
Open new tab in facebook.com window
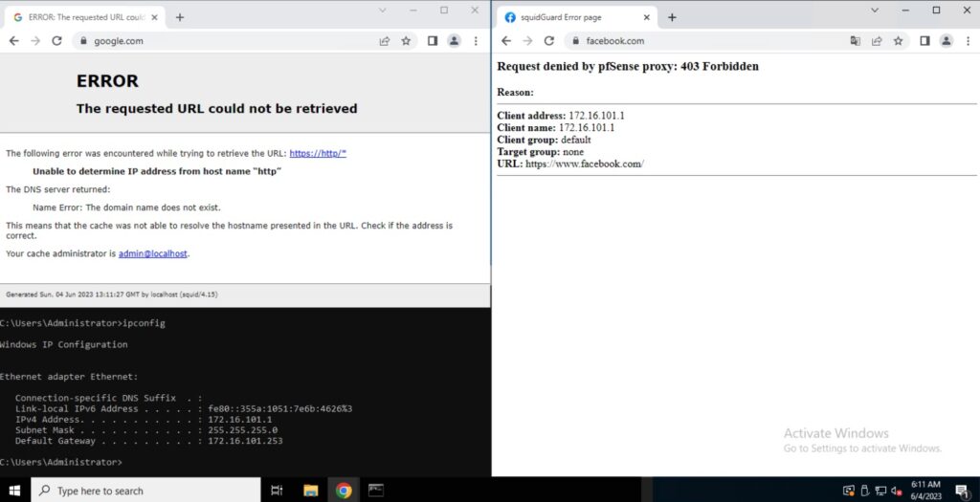(672, 17)
